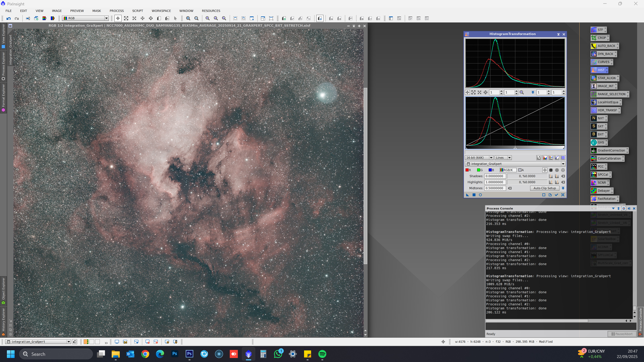Click the midtones slider triangle under histogram
Viewport: 644px width, 362px height.
click(515, 148)
